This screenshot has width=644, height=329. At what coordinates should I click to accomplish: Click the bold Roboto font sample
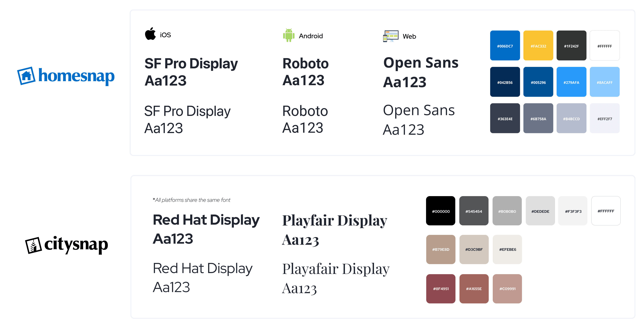(305, 72)
